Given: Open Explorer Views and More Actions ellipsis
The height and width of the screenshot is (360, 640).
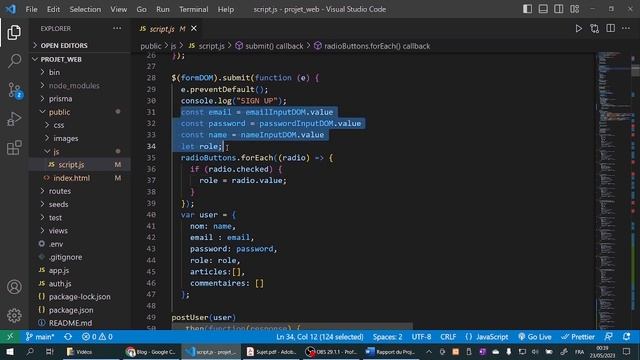Looking at the screenshot, I should click(x=117, y=29).
